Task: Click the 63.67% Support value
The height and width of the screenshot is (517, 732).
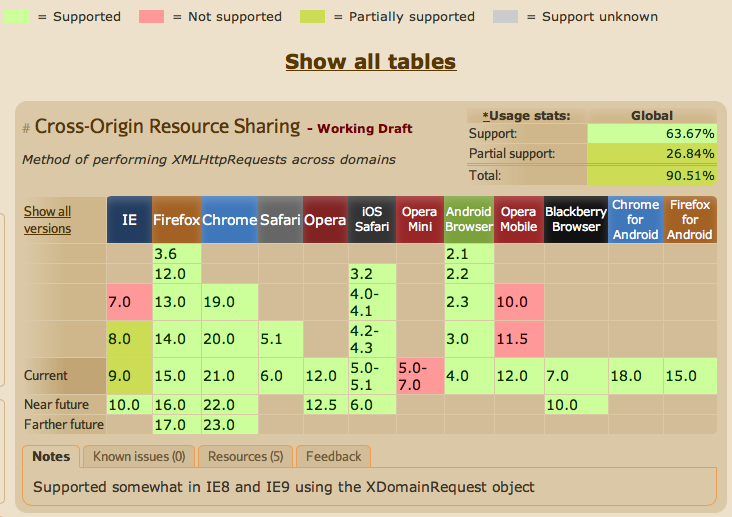Action: 652,134
